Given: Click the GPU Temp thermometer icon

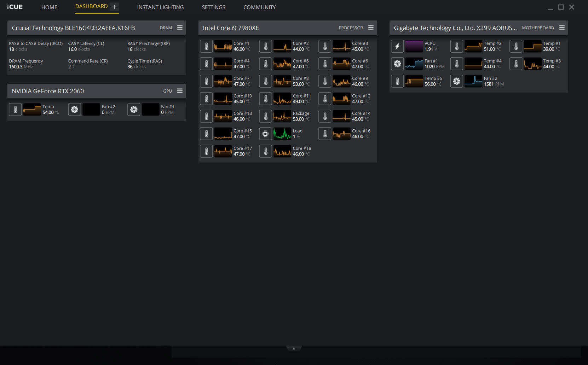Looking at the screenshot, I should [x=15, y=110].
